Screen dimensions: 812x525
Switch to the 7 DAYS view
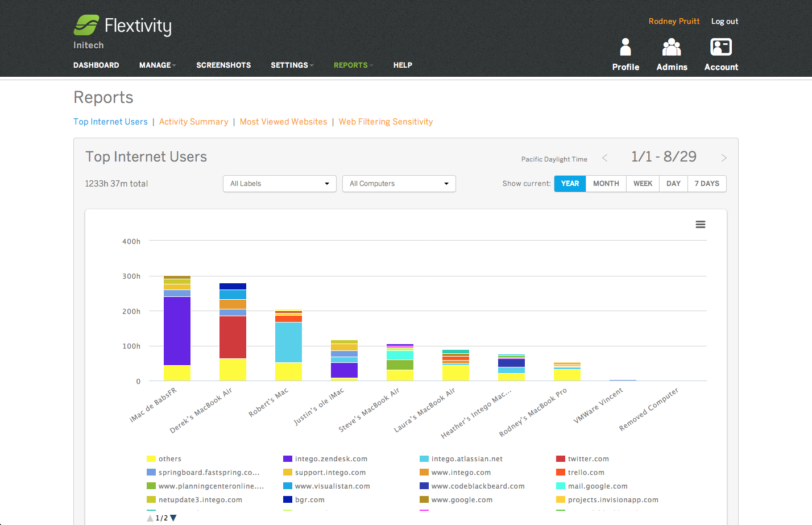[x=707, y=183]
